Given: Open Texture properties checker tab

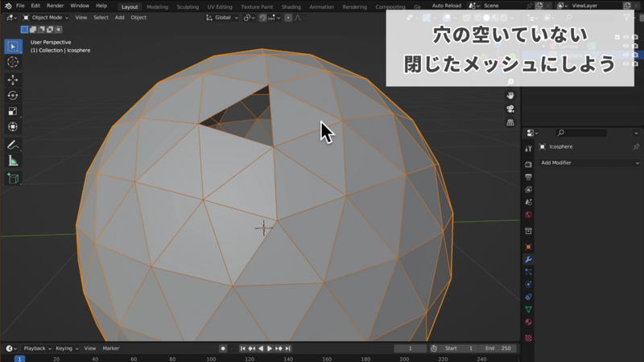Looking at the screenshot, I should click(x=529, y=338).
